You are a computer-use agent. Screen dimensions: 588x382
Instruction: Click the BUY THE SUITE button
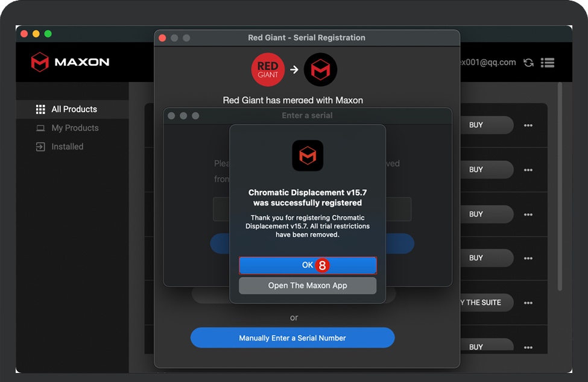click(486, 302)
